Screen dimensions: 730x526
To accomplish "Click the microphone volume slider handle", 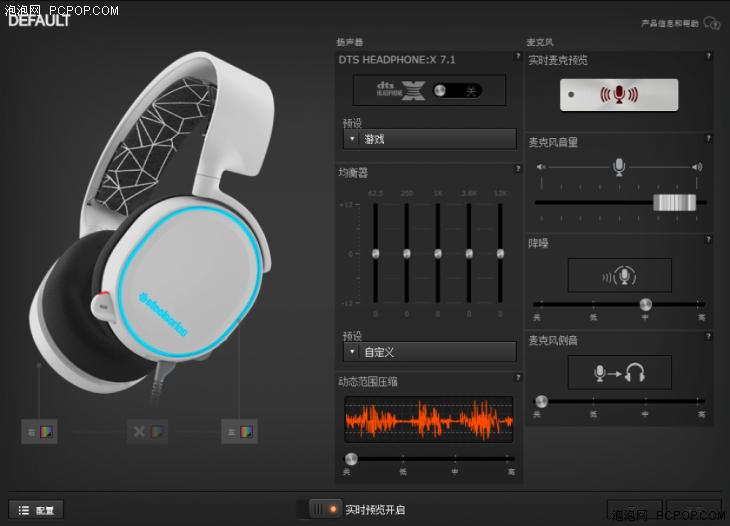I will pos(674,202).
